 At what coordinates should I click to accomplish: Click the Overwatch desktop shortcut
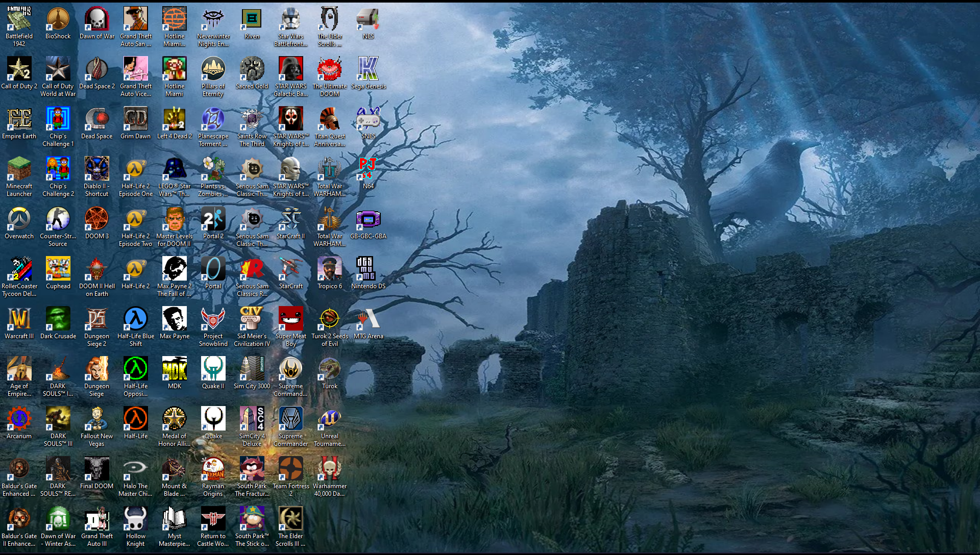19,219
